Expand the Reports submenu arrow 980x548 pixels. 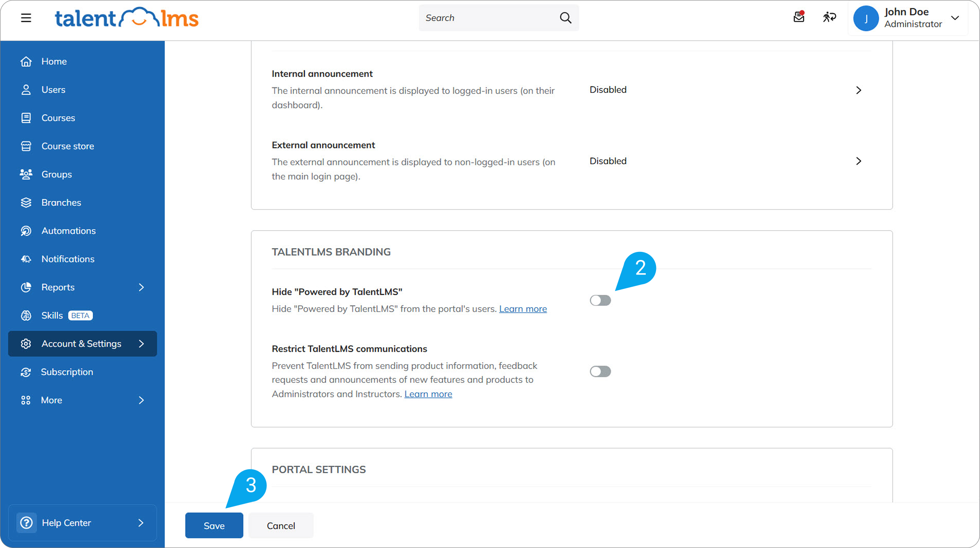(x=141, y=287)
